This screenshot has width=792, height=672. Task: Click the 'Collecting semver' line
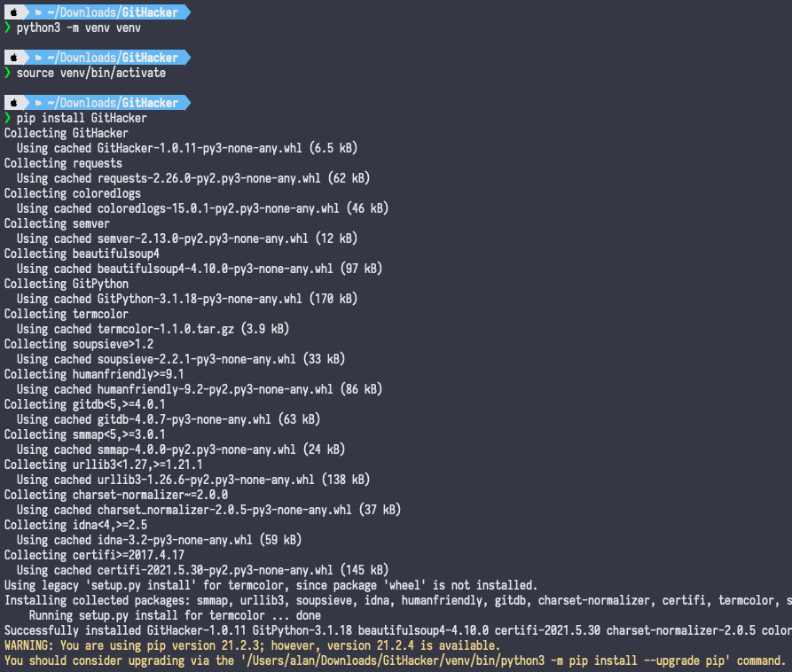(x=57, y=223)
